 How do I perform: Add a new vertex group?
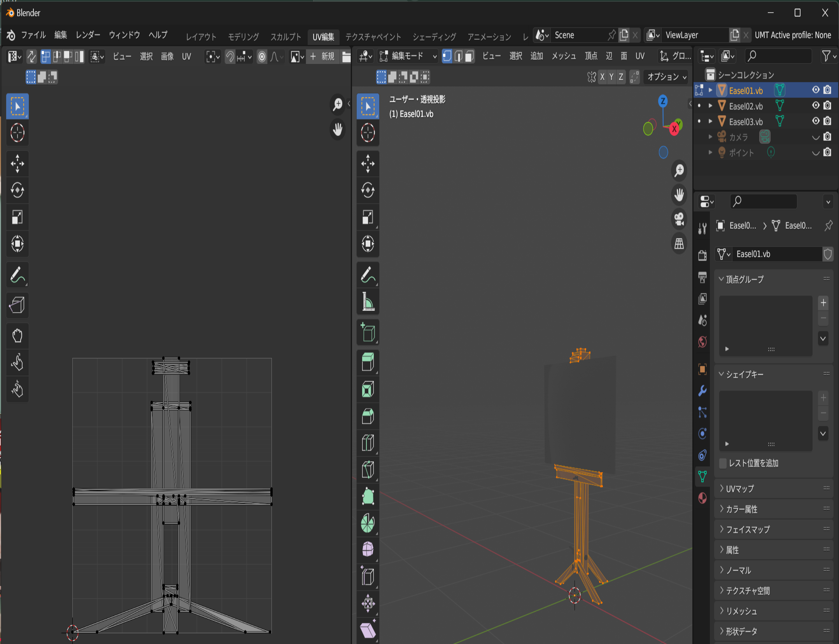click(x=823, y=303)
